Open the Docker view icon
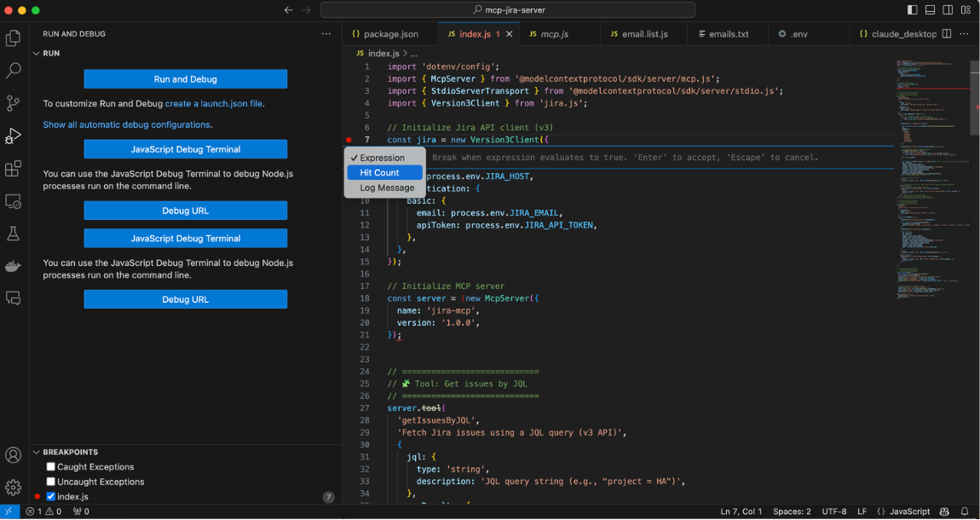Viewport: 980px width, 520px height. click(14, 266)
